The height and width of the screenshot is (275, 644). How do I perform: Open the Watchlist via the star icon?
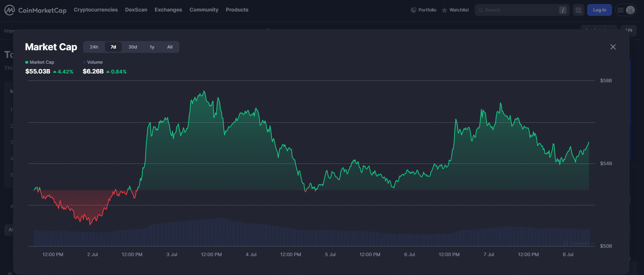pyautogui.click(x=444, y=10)
